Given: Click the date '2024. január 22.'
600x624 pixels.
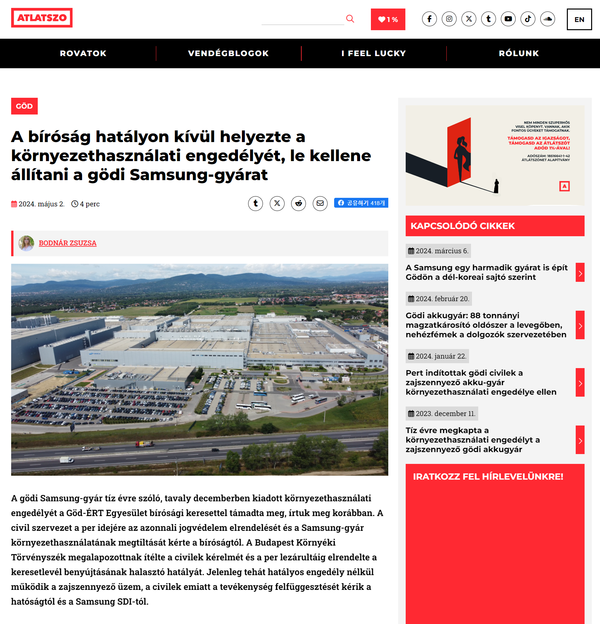Looking at the screenshot, I should (x=437, y=356).
